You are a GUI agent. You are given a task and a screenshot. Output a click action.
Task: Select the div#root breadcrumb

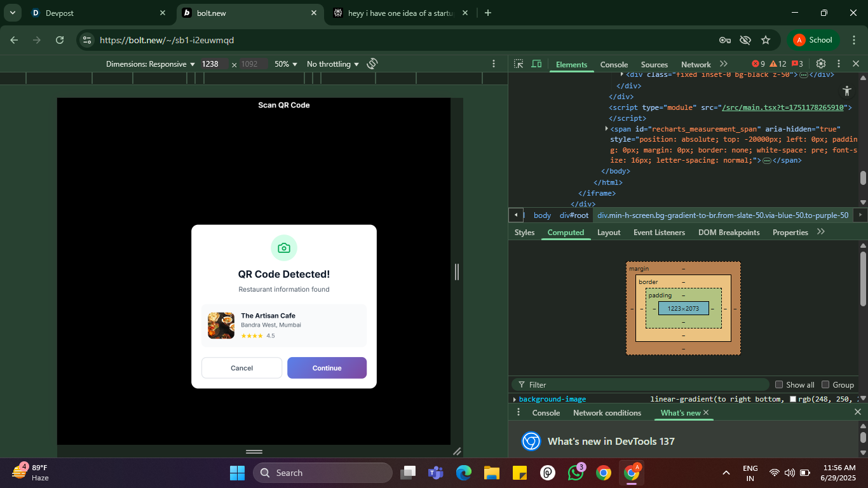574,215
